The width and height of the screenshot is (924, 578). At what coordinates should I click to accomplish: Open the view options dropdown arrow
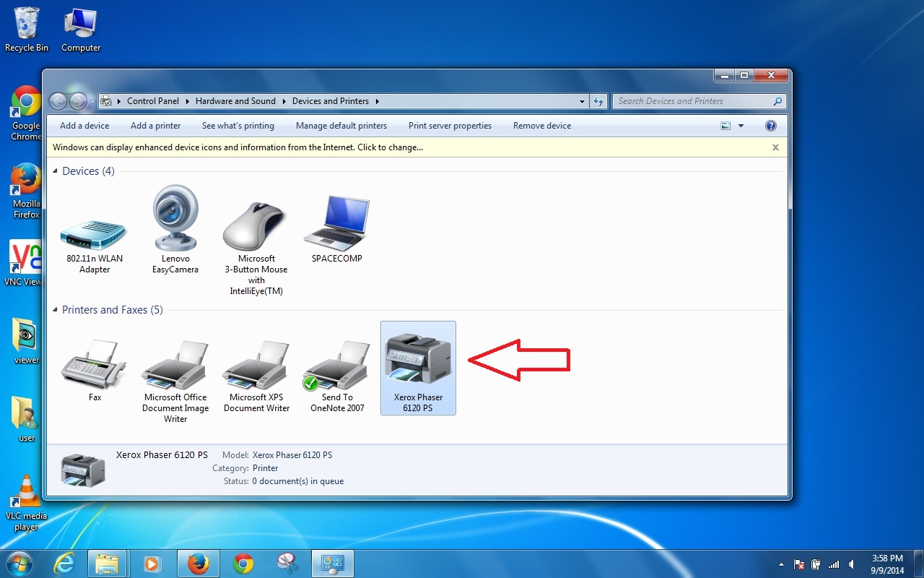click(741, 126)
